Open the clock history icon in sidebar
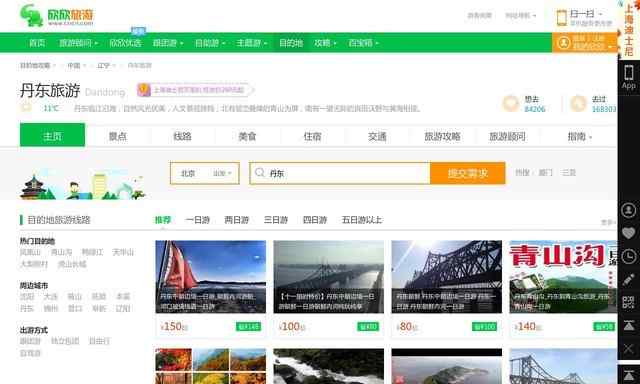The width and height of the screenshot is (640, 384). click(629, 257)
